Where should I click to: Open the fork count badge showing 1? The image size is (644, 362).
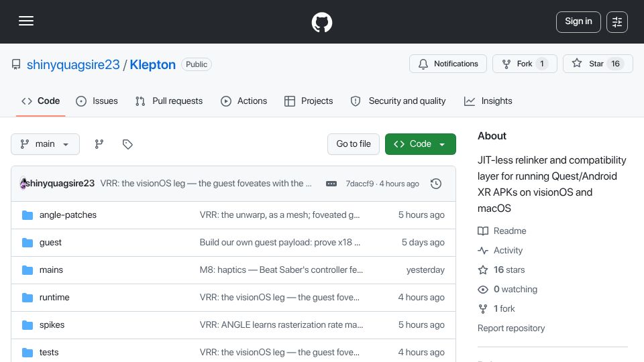(x=542, y=64)
